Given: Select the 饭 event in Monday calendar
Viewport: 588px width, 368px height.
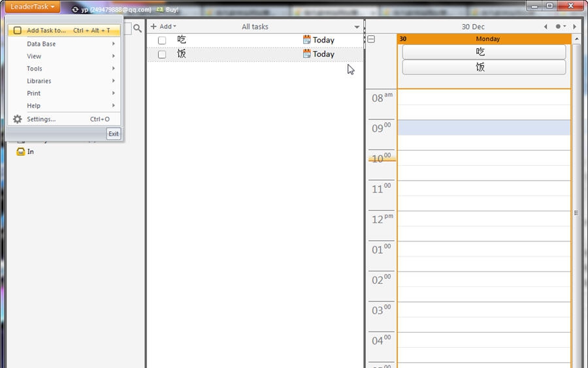Looking at the screenshot, I should click(483, 67).
